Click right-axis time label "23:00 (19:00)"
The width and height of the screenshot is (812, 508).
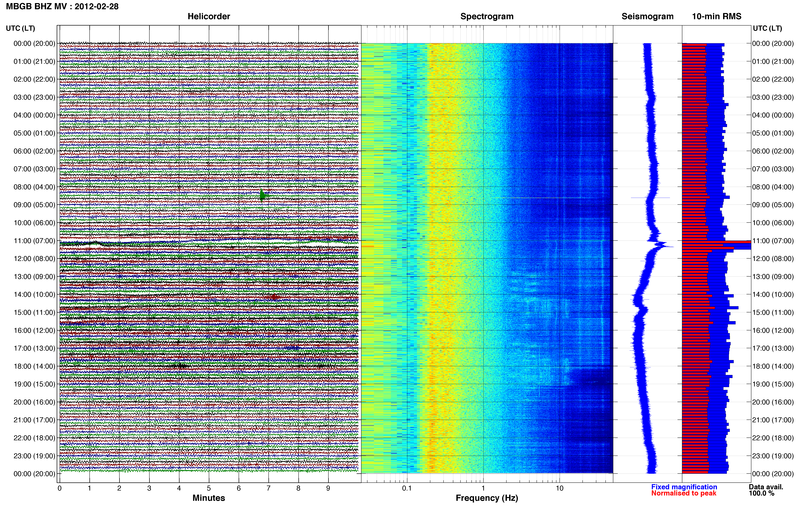773,456
